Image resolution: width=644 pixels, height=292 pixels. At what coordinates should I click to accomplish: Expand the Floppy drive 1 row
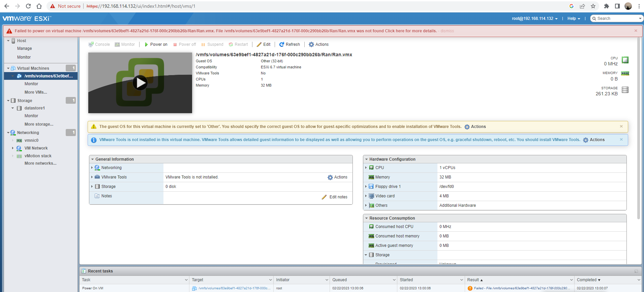coord(366,187)
